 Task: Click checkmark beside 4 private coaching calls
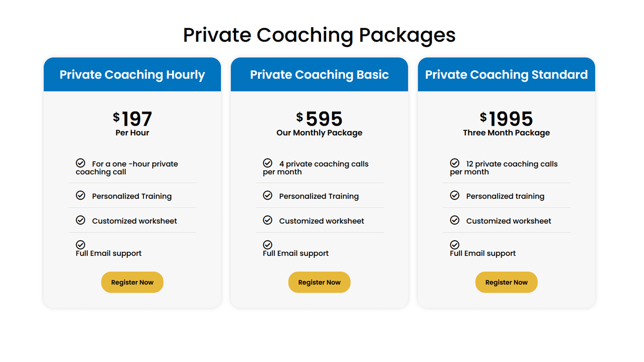268,163
